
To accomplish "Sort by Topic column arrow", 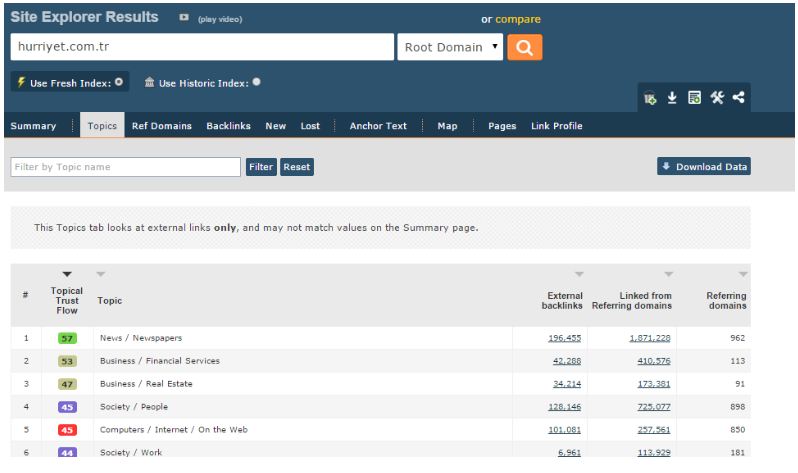I will 101,274.
